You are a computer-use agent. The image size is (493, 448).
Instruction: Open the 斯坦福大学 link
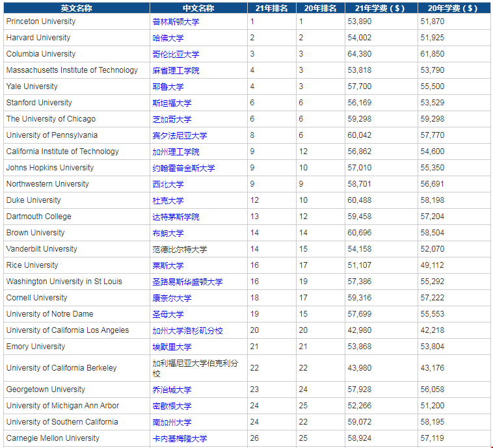pos(172,103)
